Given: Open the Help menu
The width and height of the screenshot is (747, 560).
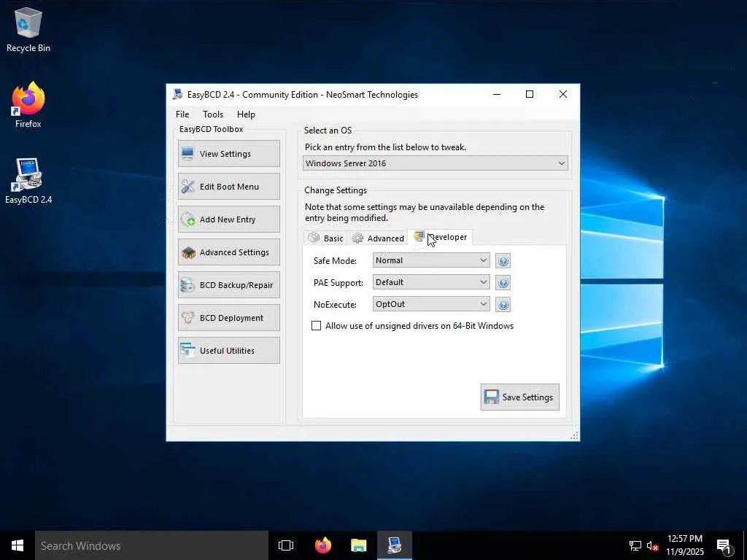Looking at the screenshot, I should (x=246, y=114).
